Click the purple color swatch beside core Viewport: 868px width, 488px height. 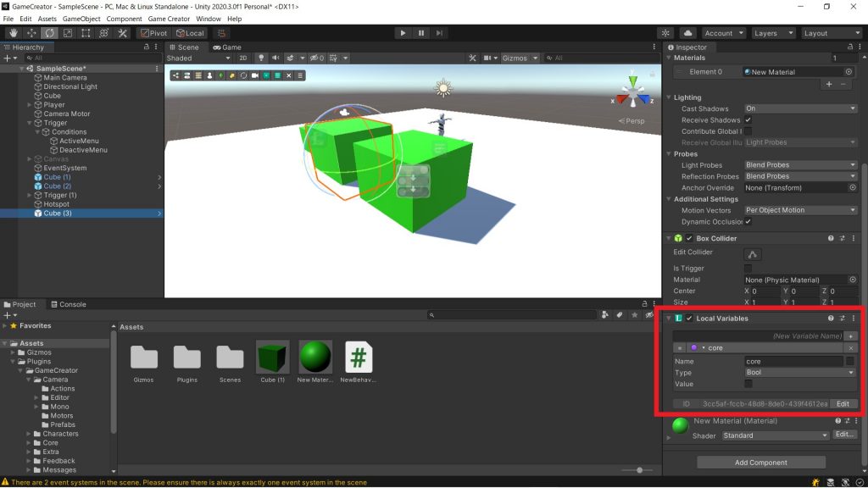(693, 347)
